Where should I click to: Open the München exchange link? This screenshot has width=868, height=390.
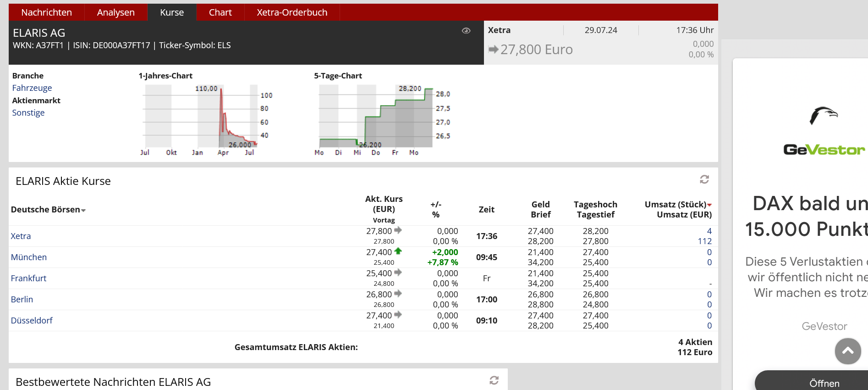tap(28, 257)
